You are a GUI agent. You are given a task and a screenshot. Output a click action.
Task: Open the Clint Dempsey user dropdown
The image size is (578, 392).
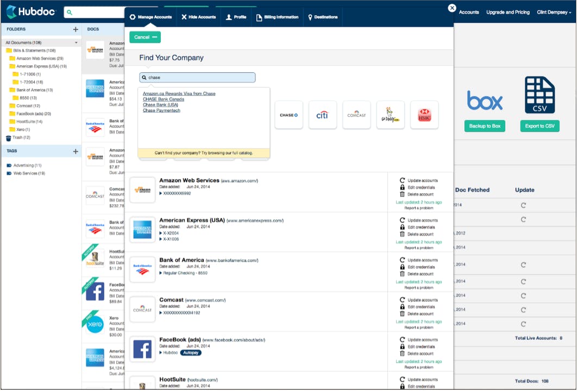click(x=554, y=12)
